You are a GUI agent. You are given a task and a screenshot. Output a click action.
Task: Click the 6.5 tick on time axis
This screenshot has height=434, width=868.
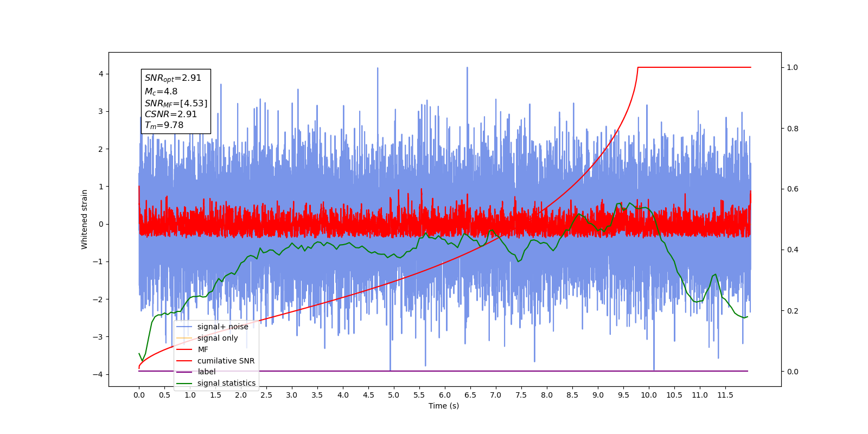pyautogui.click(x=470, y=395)
